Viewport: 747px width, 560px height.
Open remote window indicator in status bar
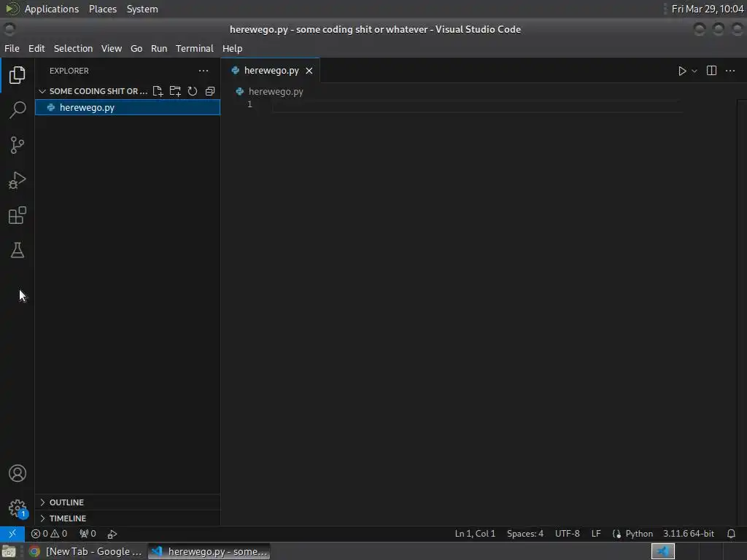(x=12, y=533)
